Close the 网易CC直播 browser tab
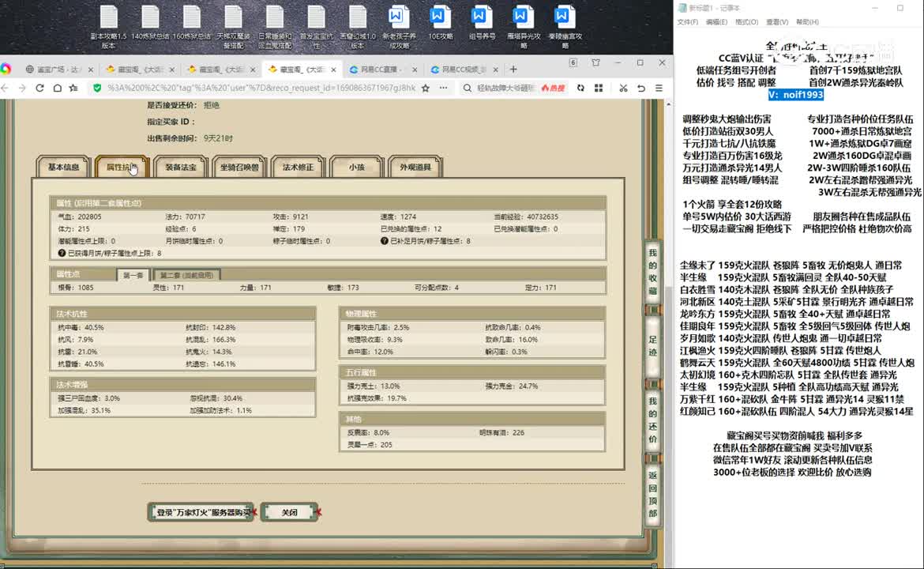Screen dimensions: 924x569 [x=415, y=69]
